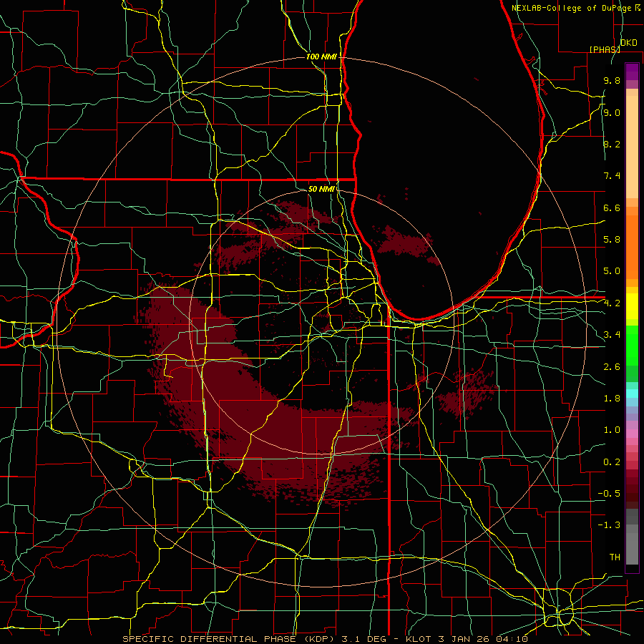Click the -0.5 scale value
The image size is (644, 644).
coord(609,494)
